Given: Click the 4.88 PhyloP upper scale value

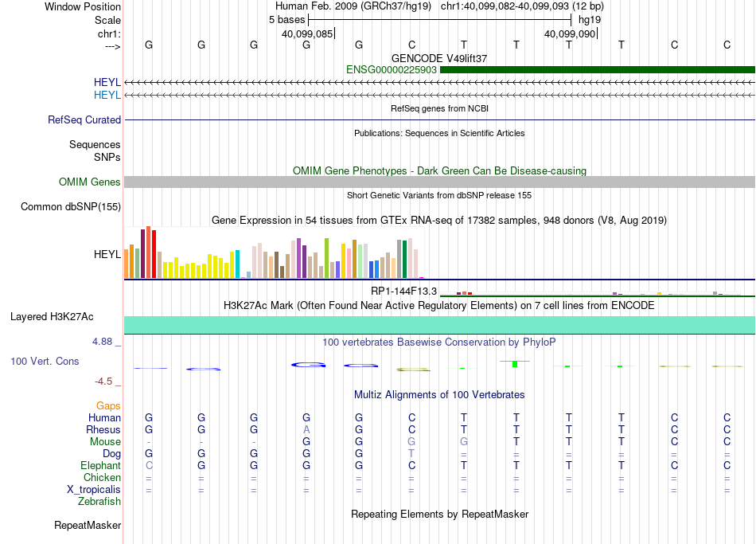Looking at the screenshot, I should (102, 342).
